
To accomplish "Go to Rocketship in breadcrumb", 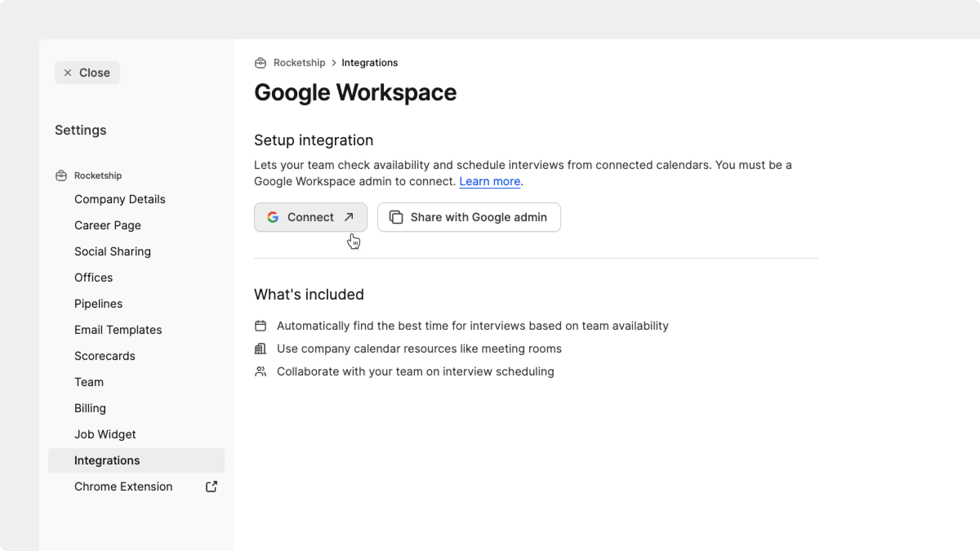I will click(x=299, y=63).
